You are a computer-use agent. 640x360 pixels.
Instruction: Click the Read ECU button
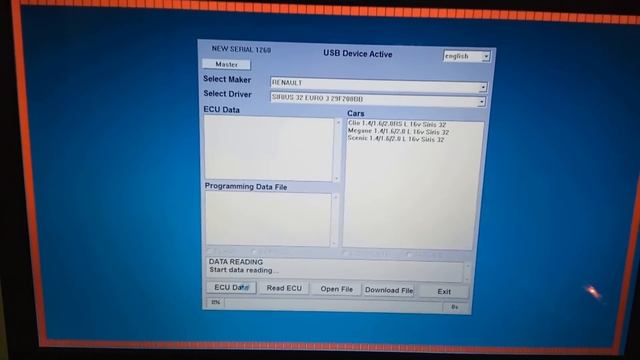coord(284,288)
